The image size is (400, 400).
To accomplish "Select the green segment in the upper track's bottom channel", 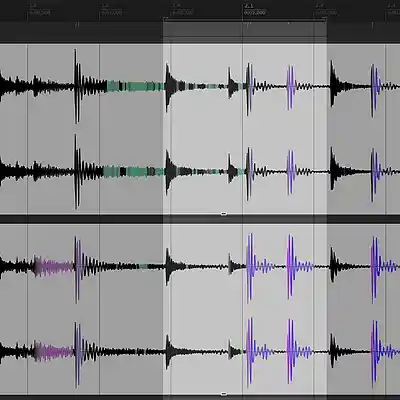I will (x=133, y=172).
